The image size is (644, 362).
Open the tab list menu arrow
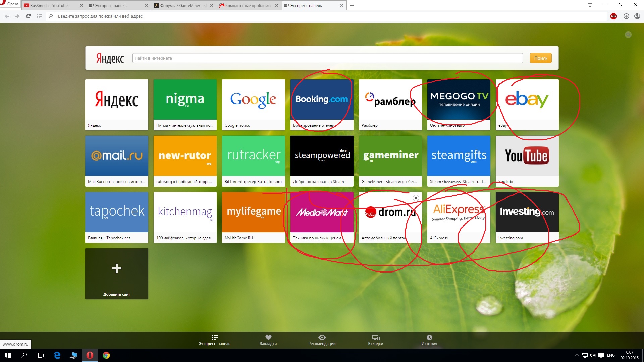click(x=590, y=5)
